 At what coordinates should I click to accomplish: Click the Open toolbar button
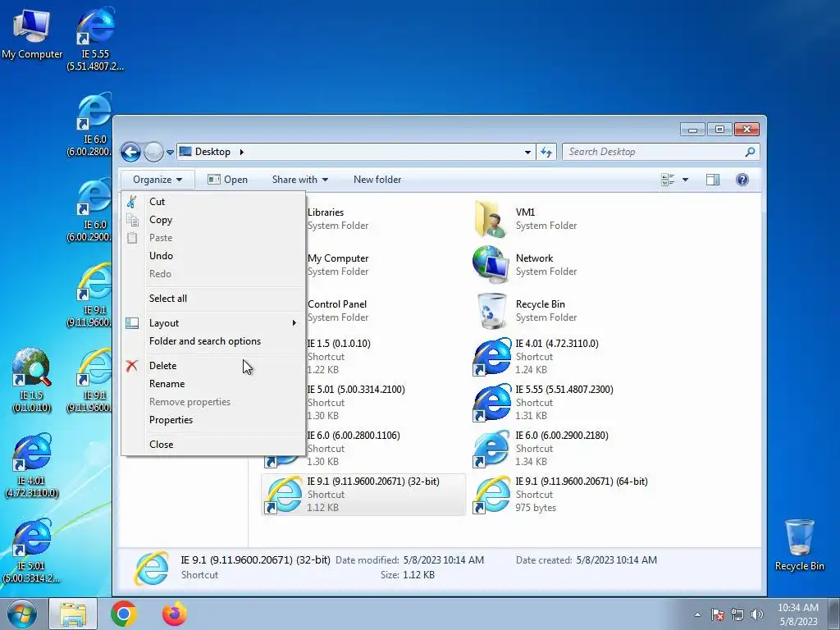(x=228, y=180)
